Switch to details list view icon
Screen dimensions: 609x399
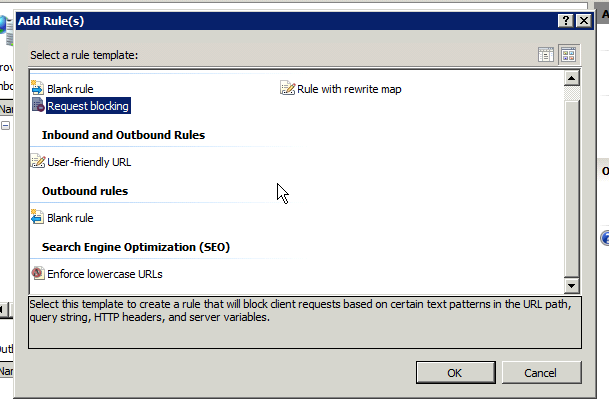coord(546,55)
